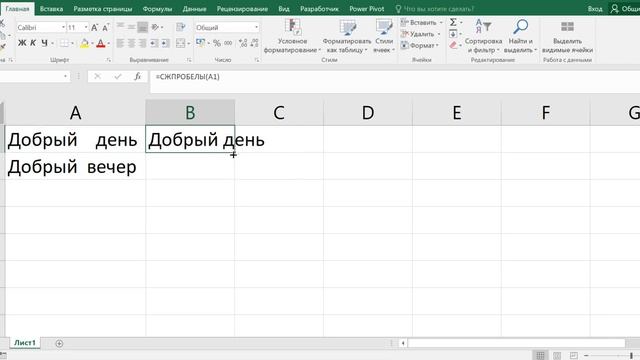
Task: Click Выделить видимые ячейки button
Action: 567,36
